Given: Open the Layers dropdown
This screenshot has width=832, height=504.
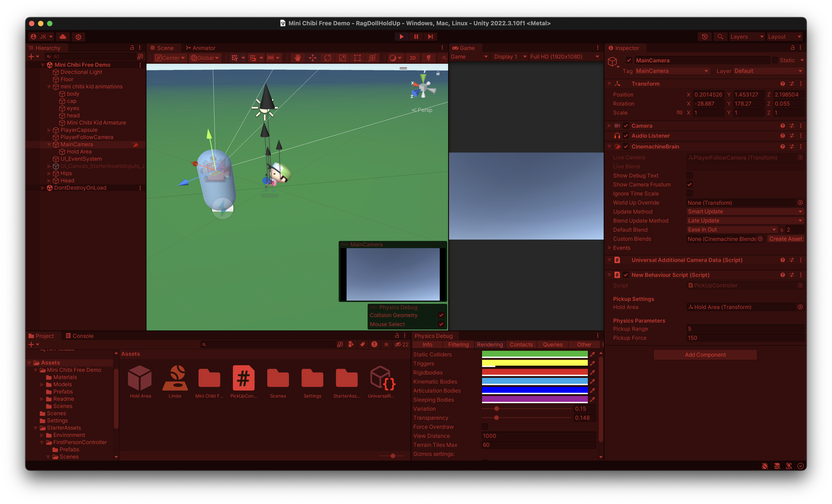Looking at the screenshot, I should (x=746, y=37).
